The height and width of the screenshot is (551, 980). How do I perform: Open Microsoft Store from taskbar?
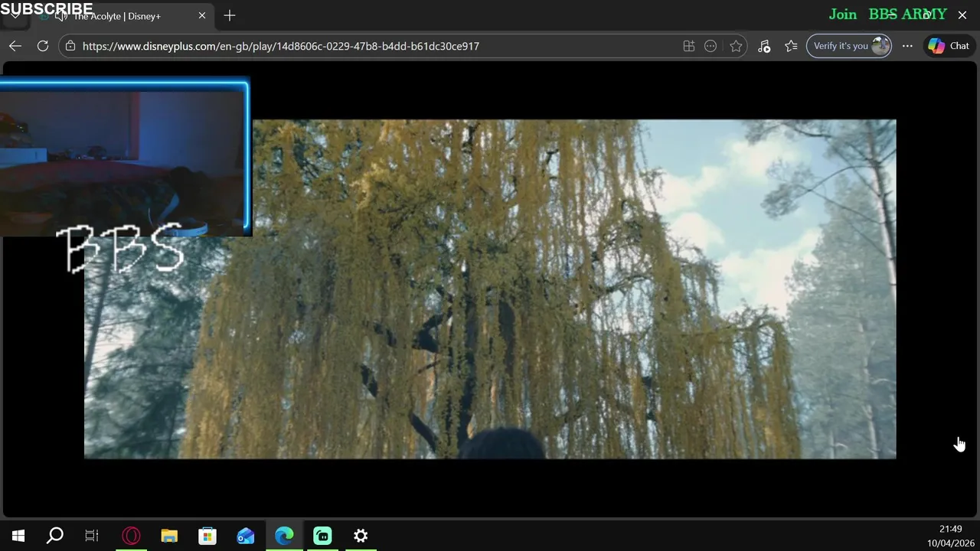[207, 536]
